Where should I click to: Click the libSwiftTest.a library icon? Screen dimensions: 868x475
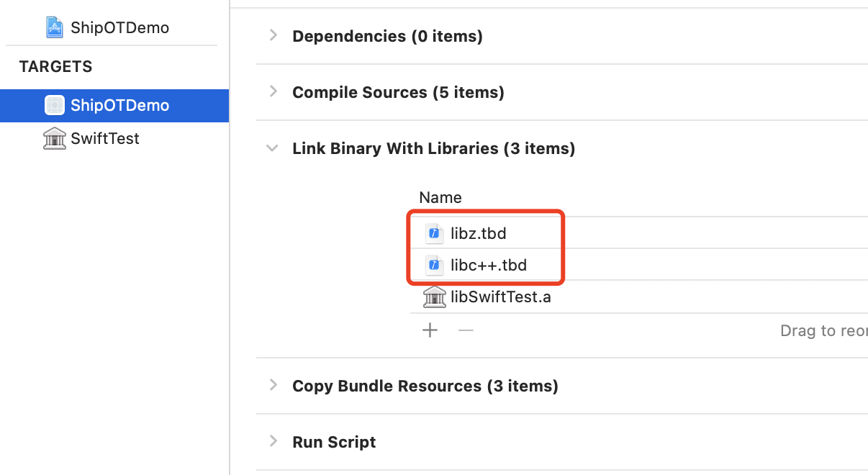point(434,297)
